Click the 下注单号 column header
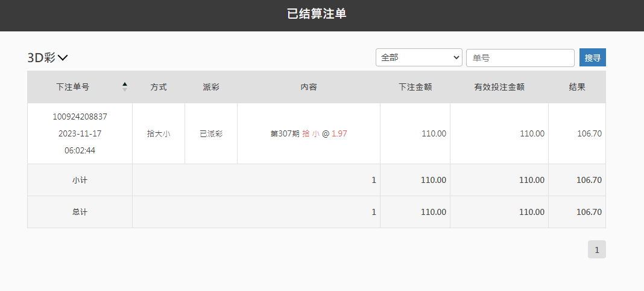The image size is (644, 291). pyautogui.click(x=73, y=87)
